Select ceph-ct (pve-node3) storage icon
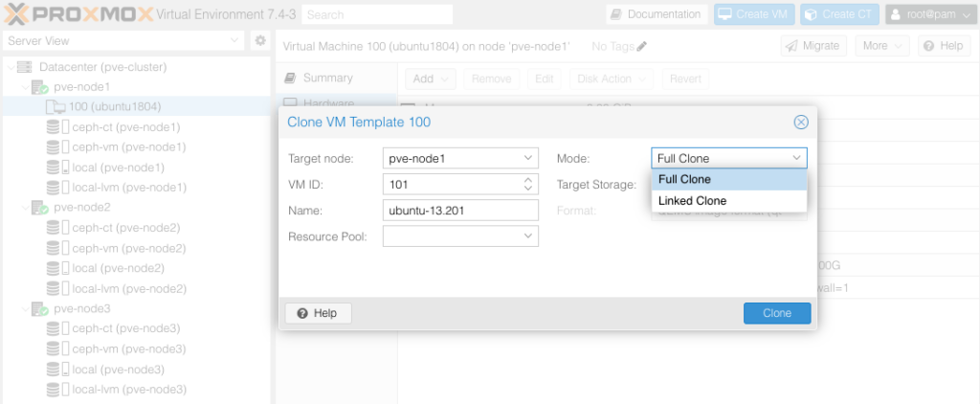The width and height of the screenshot is (980, 404). [x=57, y=328]
